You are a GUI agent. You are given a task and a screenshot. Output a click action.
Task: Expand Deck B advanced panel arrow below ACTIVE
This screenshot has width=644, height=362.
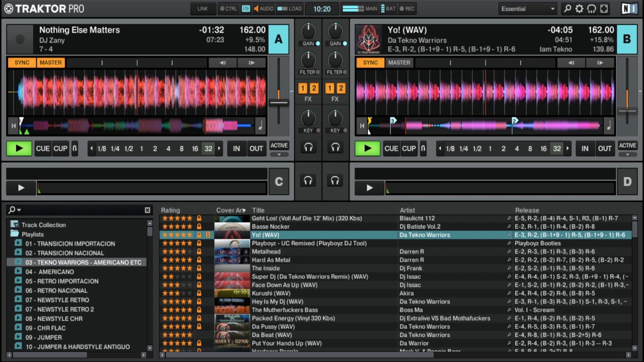coord(627,154)
